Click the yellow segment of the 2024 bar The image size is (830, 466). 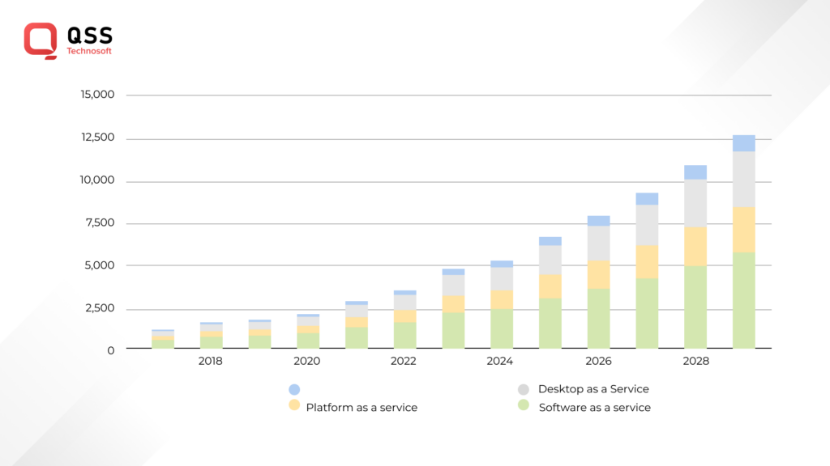tap(501, 300)
